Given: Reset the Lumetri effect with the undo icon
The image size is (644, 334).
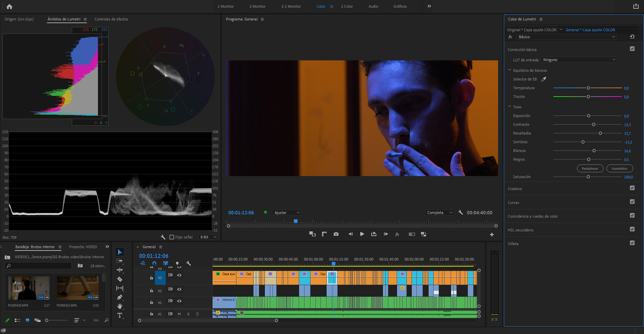Looking at the screenshot, I should tap(632, 37).
